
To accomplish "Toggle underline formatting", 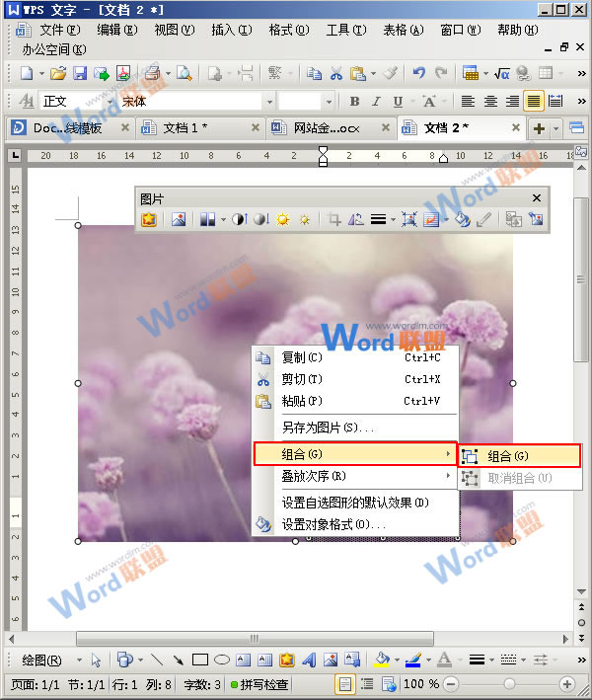I will (398, 102).
